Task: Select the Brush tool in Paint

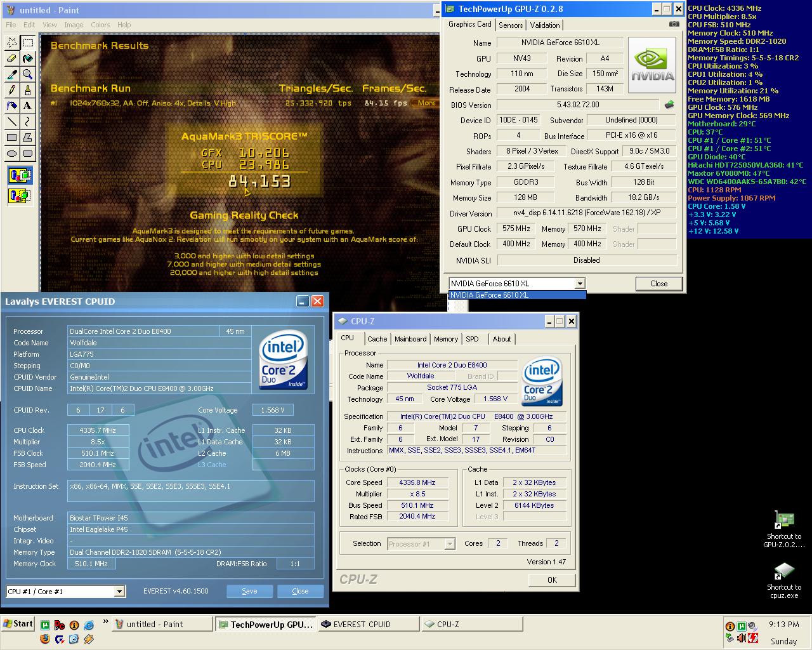Action: coord(28,90)
